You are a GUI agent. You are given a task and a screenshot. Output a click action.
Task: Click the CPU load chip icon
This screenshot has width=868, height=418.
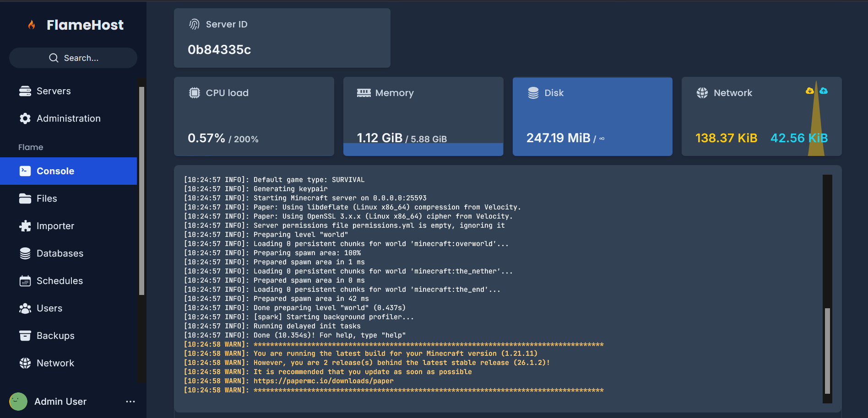[x=195, y=93]
